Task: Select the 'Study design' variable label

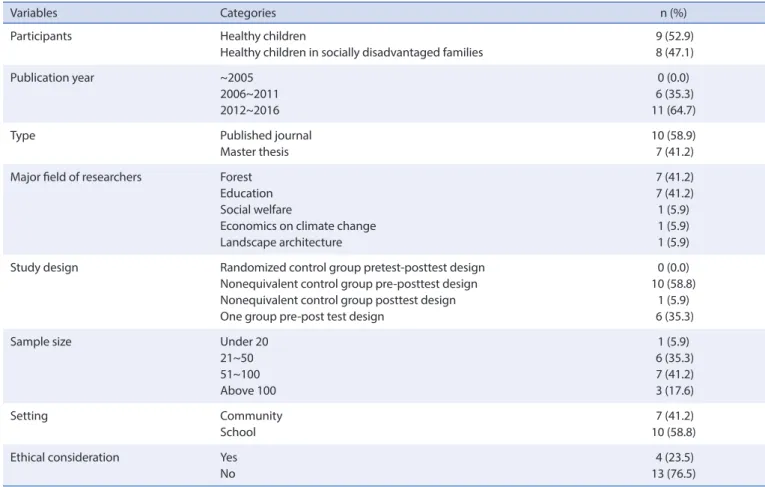Action: [44, 268]
